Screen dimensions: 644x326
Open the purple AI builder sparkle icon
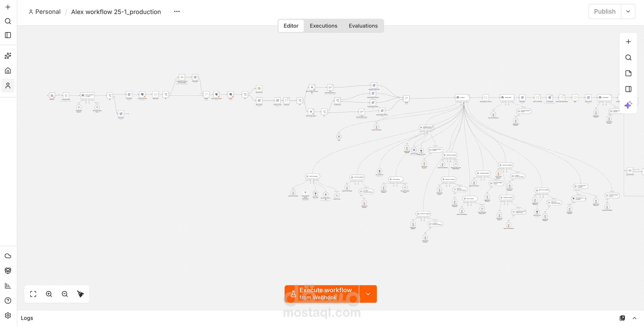pos(628,105)
